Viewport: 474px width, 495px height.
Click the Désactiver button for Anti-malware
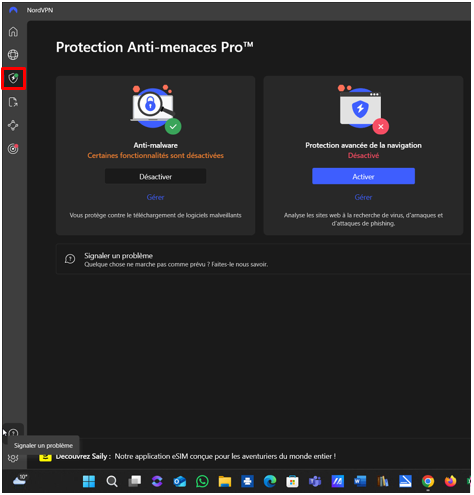(x=155, y=176)
